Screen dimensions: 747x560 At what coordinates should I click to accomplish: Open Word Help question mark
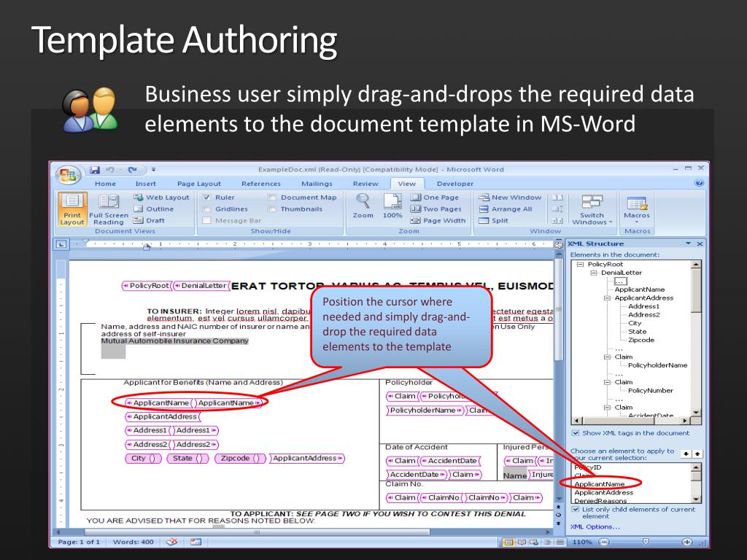pyautogui.click(x=699, y=183)
